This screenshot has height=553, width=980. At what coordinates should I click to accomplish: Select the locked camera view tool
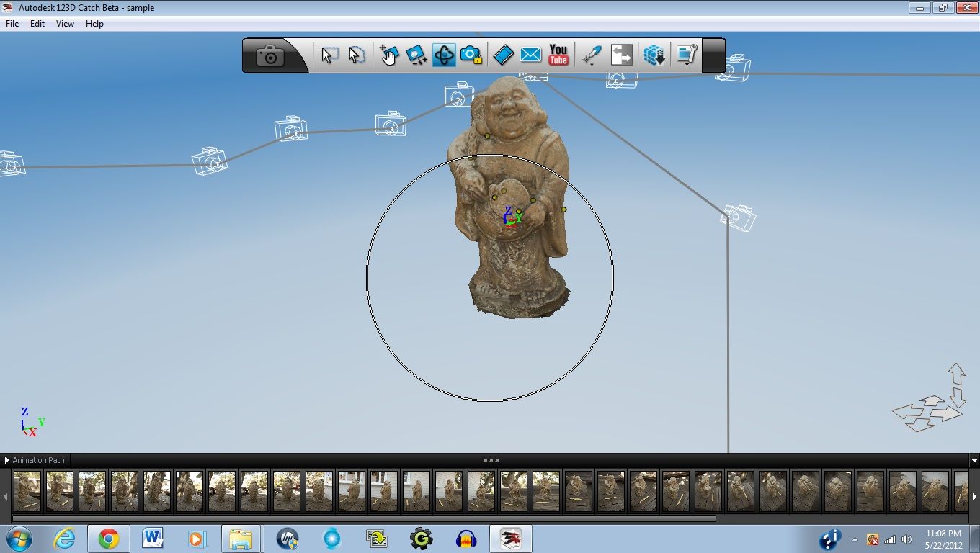(x=472, y=54)
